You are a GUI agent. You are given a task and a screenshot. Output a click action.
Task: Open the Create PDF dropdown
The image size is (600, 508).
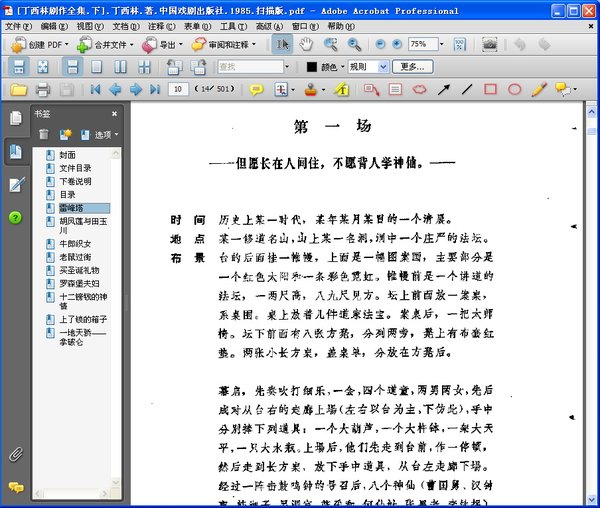pyautogui.click(x=40, y=45)
